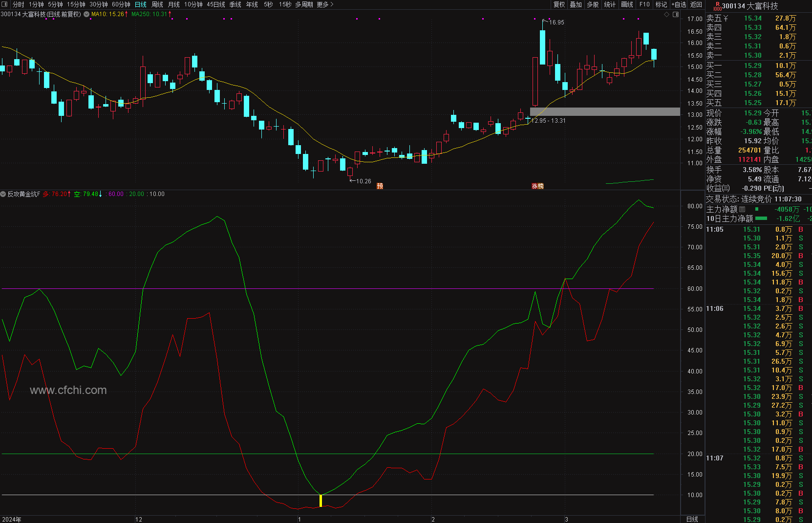
Task: Switch to 季线 quarterly chart
Action: point(235,4)
